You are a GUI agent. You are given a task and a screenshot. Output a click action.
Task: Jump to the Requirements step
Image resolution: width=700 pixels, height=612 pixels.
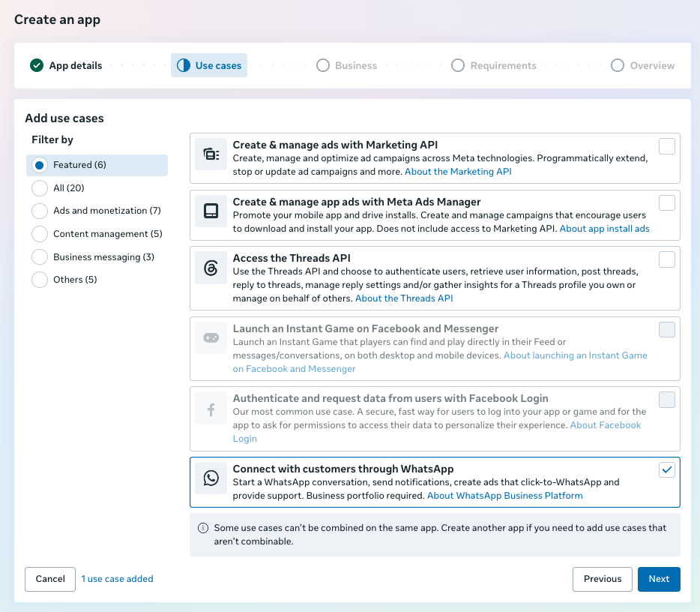pos(494,66)
